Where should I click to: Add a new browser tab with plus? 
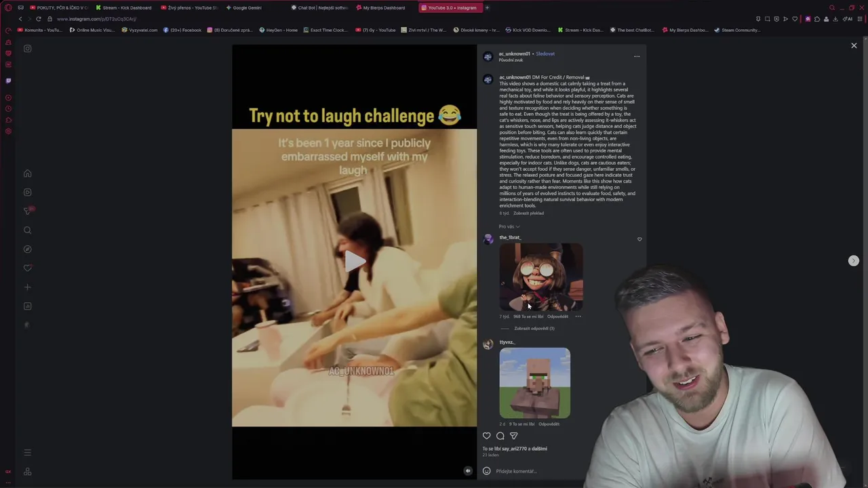tap(487, 7)
